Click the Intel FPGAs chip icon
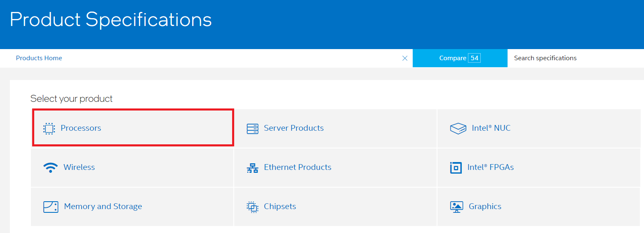 coord(456,167)
